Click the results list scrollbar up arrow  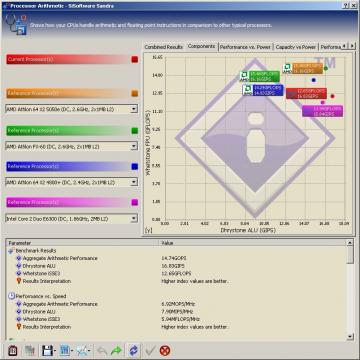[350, 243]
